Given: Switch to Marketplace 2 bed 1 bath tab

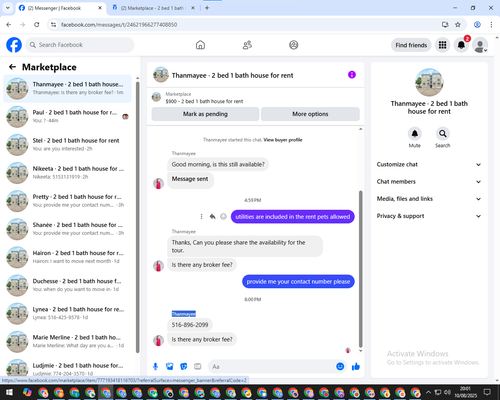Looking at the screenshot, I should coord(153,8).
